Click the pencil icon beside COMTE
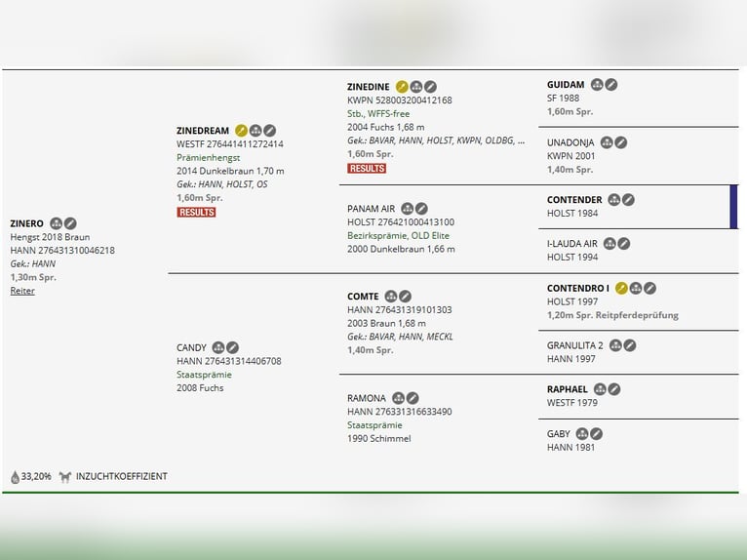This screenshot has height=560, width=747. click(406, 297)
